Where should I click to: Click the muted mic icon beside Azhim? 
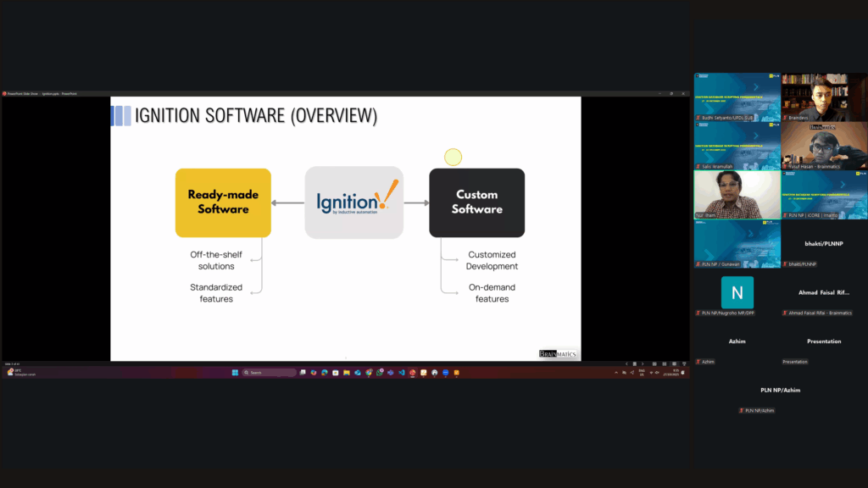click(698, 362)
